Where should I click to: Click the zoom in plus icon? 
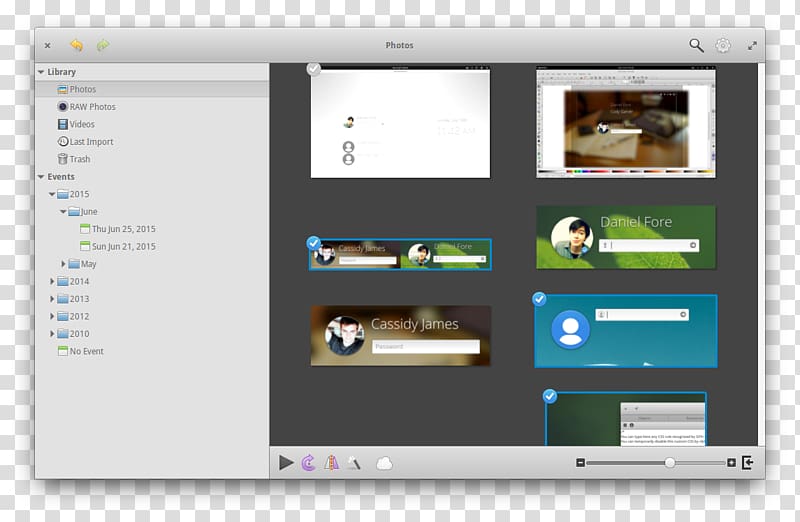(731, 463)
